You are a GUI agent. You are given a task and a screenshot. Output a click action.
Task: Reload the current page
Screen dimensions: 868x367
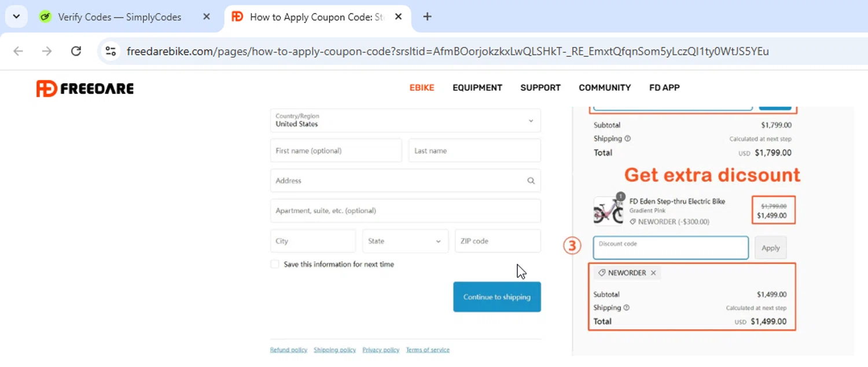[x=76, y=51]
